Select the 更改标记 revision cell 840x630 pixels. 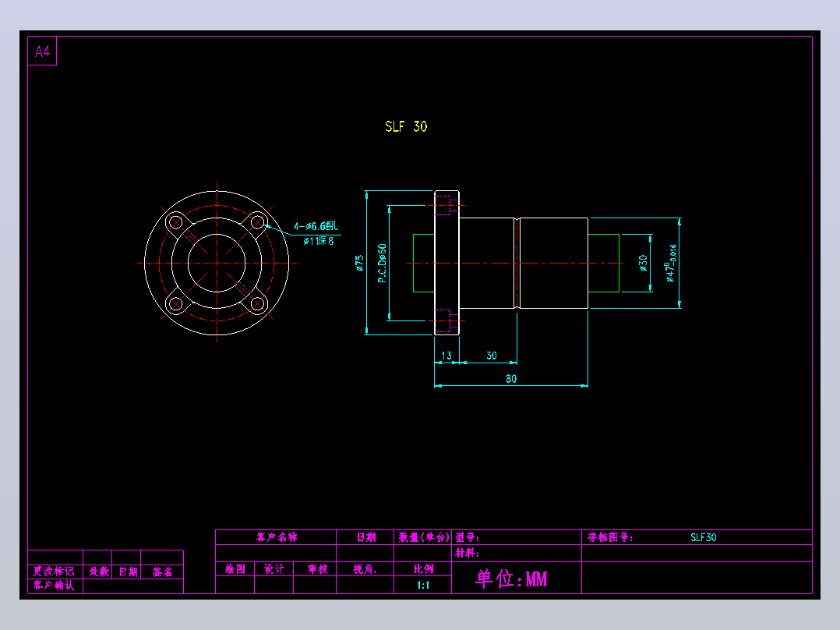click(x=54, y=572)
